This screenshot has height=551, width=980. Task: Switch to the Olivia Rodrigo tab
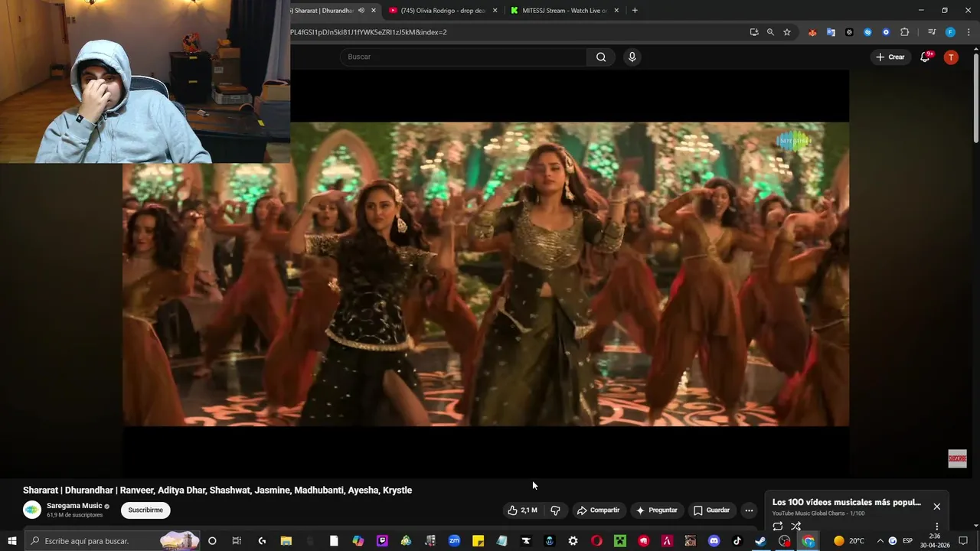coord(443,11)
